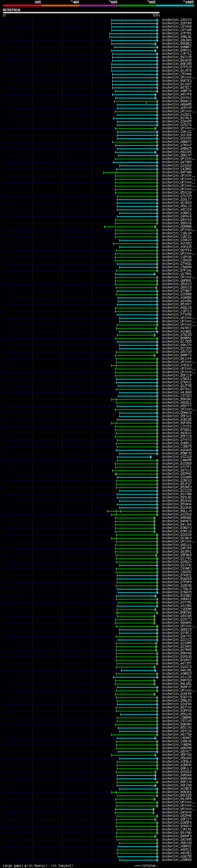197x868 pixels.
Task: Select the UniRef100_Q3UF85 label
Action: point(176,694)
